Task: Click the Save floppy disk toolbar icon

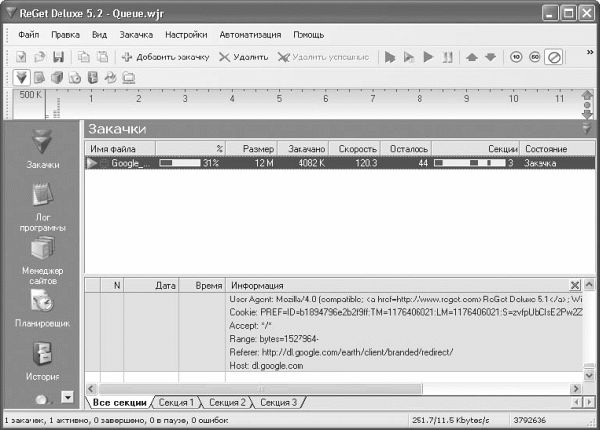Action: coord(59,57)
